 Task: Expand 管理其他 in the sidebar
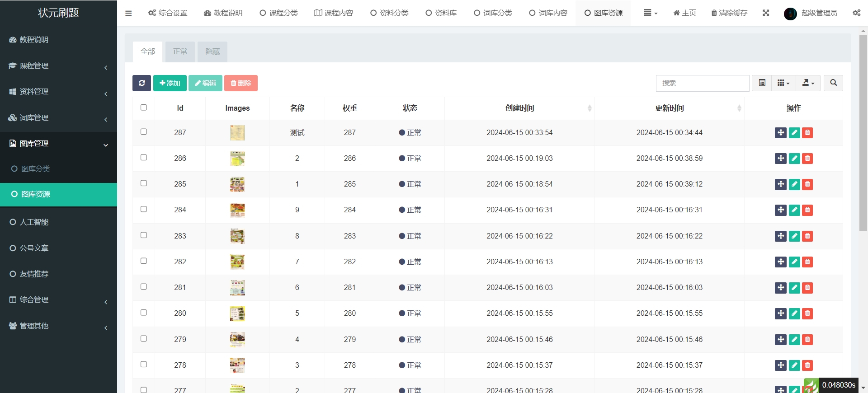(x=58, y=326)
